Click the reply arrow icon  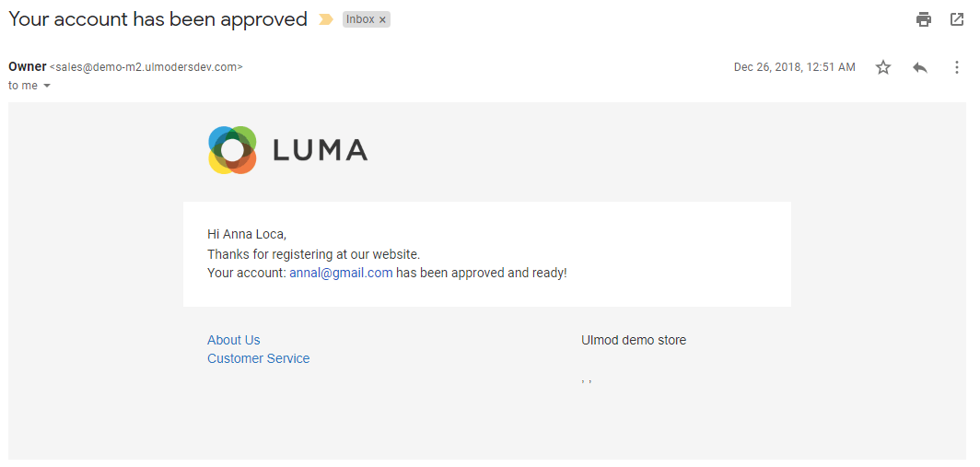click(920, 67)
